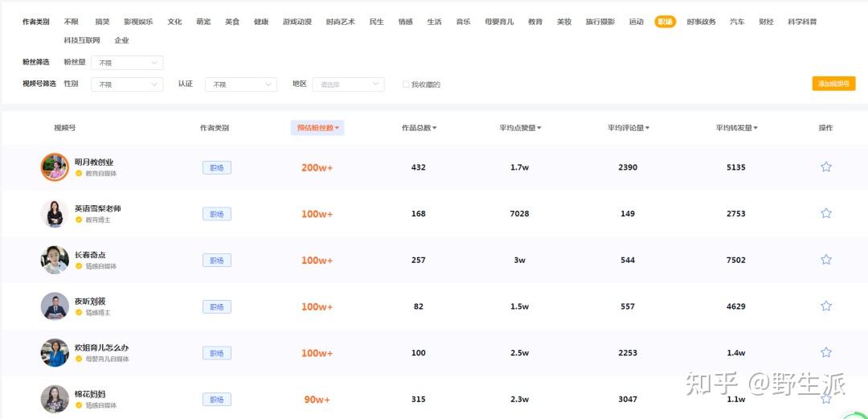868x419 pixels.
Task: Select the 母婴育儿 category
Action: [499, 23]
